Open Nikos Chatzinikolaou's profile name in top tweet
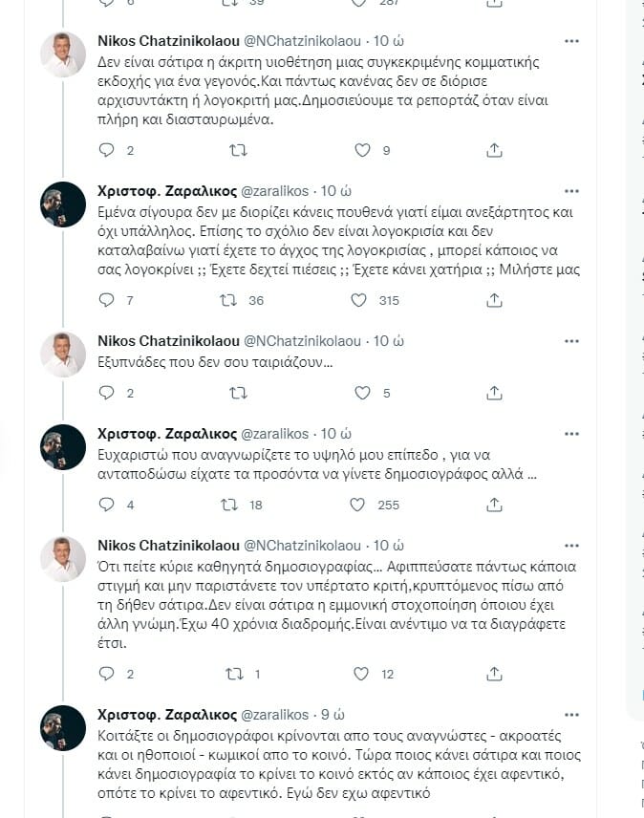The image size is (644, 818). pos(157,41)
